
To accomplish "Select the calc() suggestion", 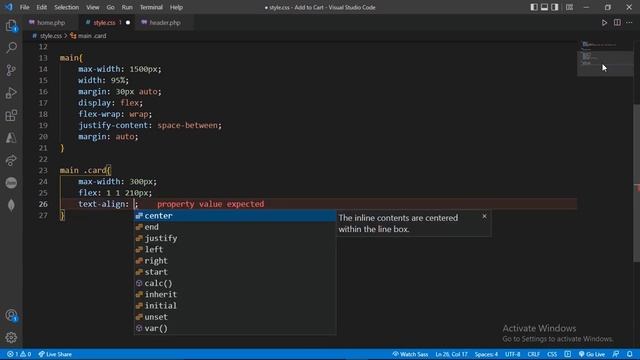I will (x=235, y=283).
